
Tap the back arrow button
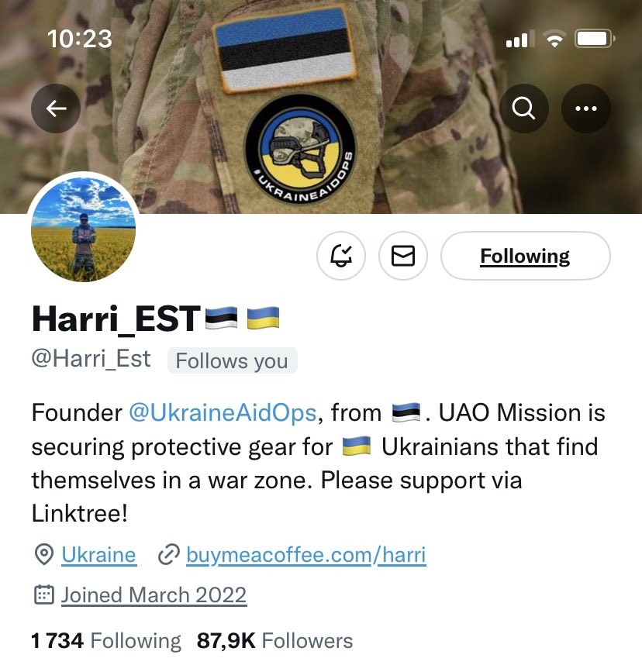tap(56, 109)
